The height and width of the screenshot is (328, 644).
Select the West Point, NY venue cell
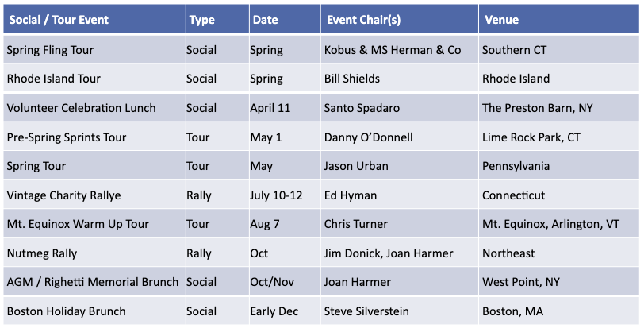click(x=518, y=282)
